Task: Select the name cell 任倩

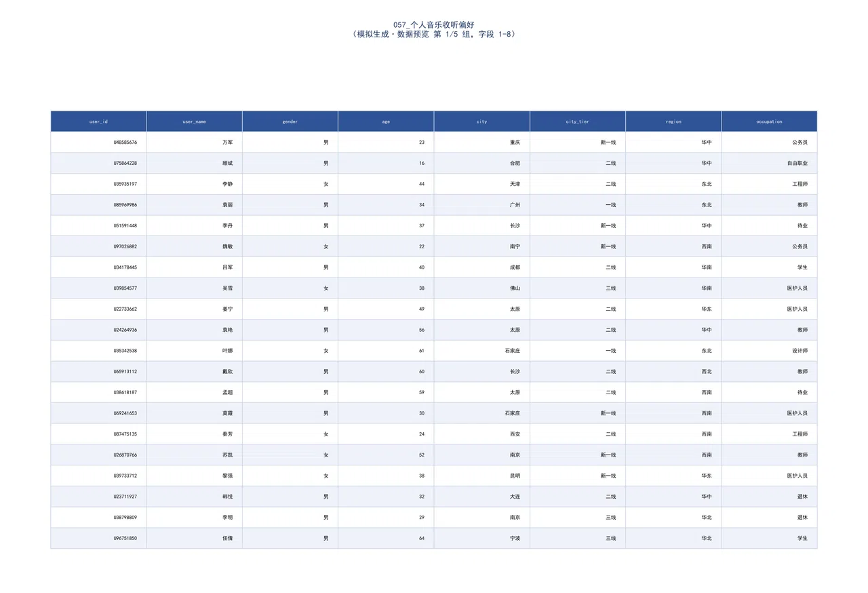Action: tap(195, 538)
